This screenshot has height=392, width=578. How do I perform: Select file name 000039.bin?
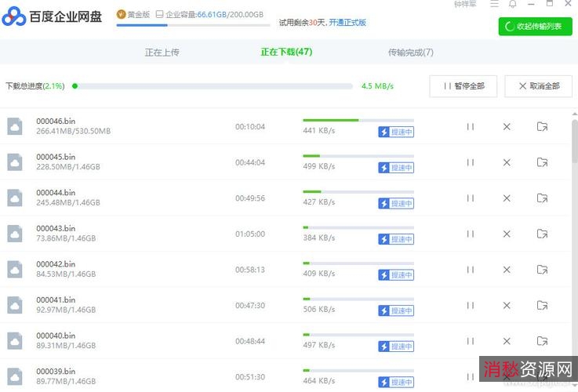tap(56, 372)
